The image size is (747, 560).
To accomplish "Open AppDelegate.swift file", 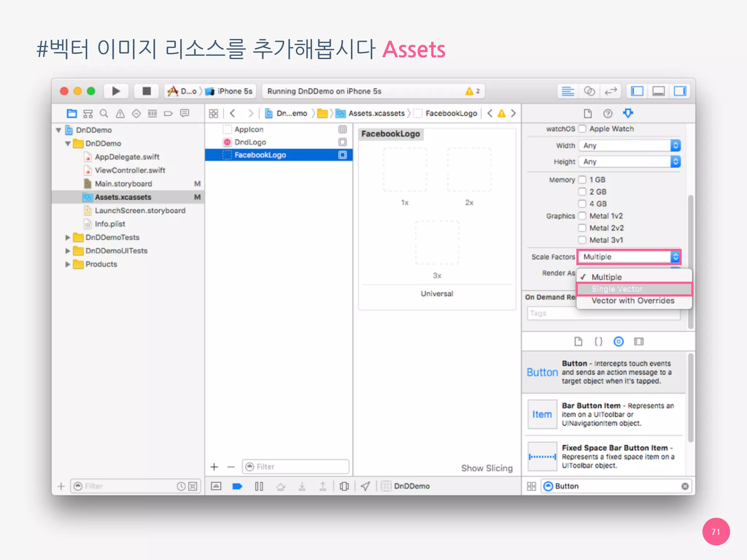I will (x=127, y=157).
